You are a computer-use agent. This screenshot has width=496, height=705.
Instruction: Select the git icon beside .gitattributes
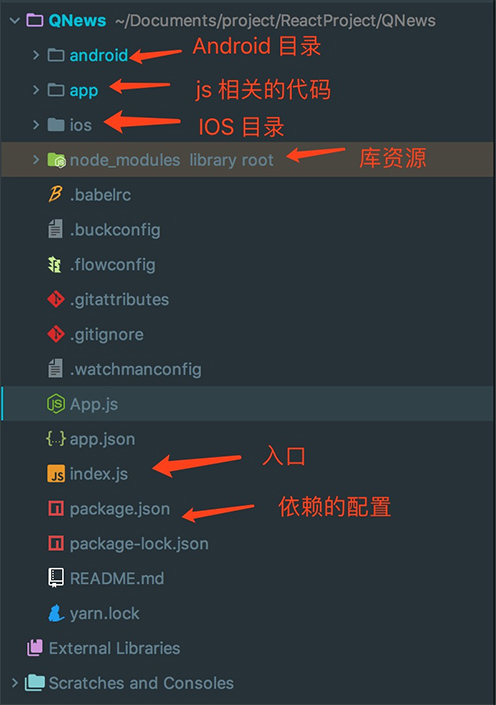[56, 299]
